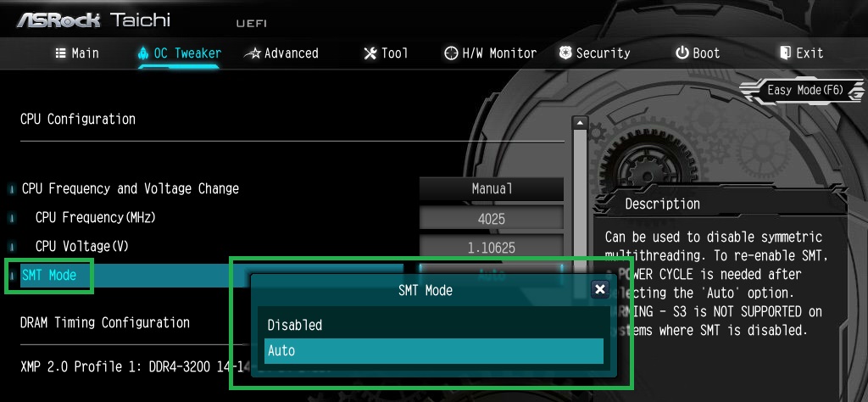Select the CPU Voltage(V) row
This screenshot has width=868, height=402.
(82, 247)
